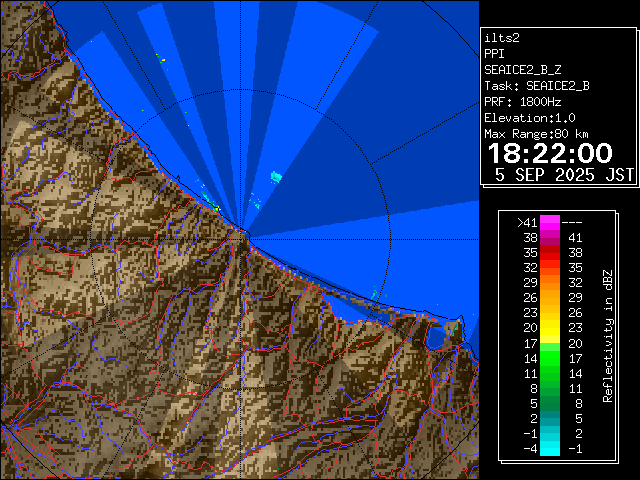Viewport: 640px width, 480px height.
Task: Click the Reflectivity in dBZ axis label
Action: pyautogui.click(x=607, y=335)
